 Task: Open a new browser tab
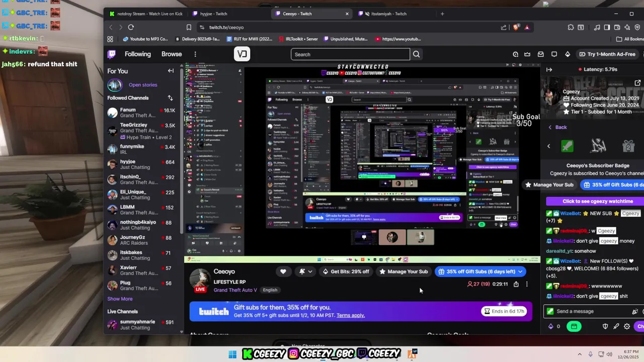pos(442,14)
